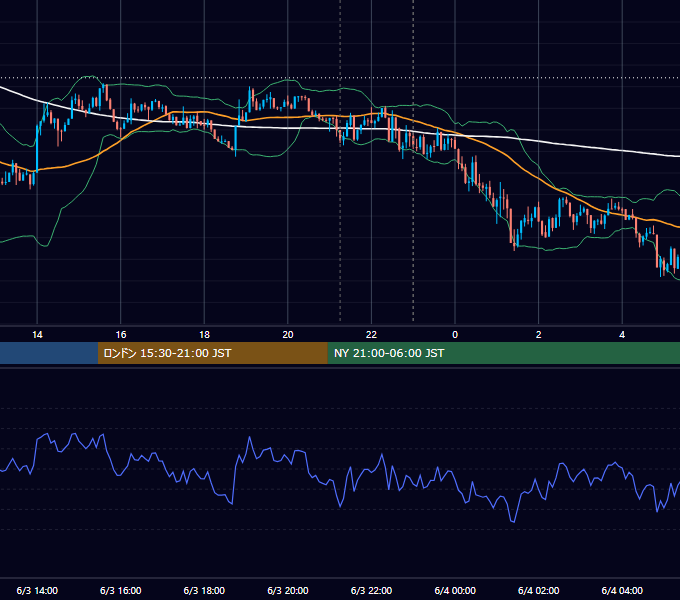Click the 2 hour label on price chart axis
The width and height of the screenshot is (680, 600).
(539, 335)
